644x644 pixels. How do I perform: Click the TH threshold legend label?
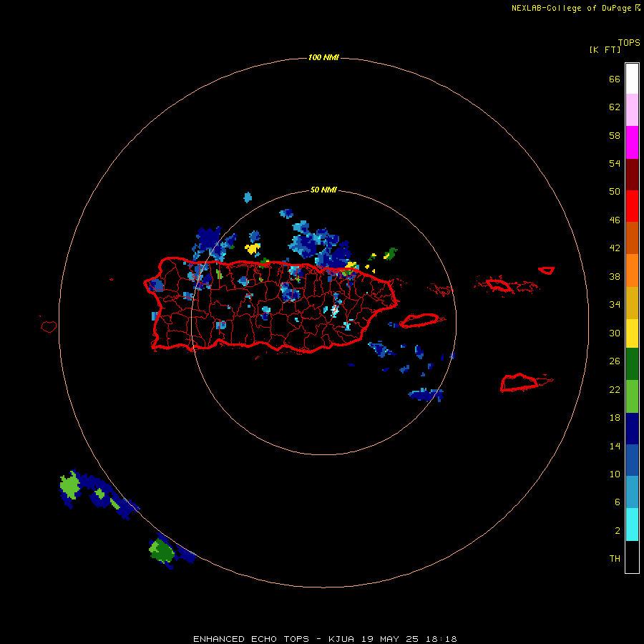pyautogui.click(x=615, y=559)
